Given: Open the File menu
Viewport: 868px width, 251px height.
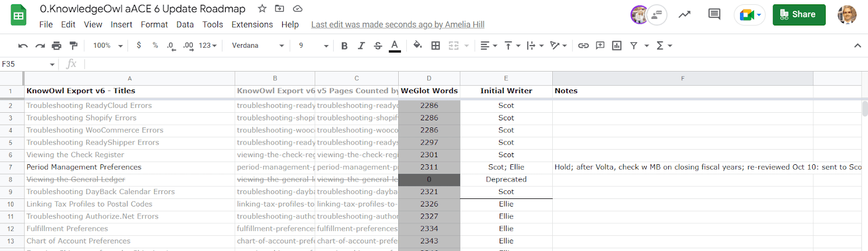Looking at the screenshot, I should click(x=46, y=24).
